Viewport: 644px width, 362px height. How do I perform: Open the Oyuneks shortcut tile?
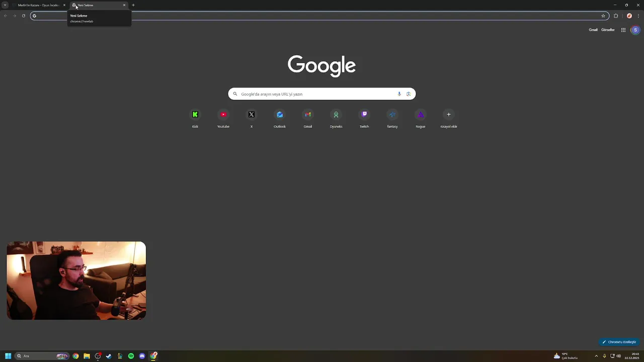(336, 119)
